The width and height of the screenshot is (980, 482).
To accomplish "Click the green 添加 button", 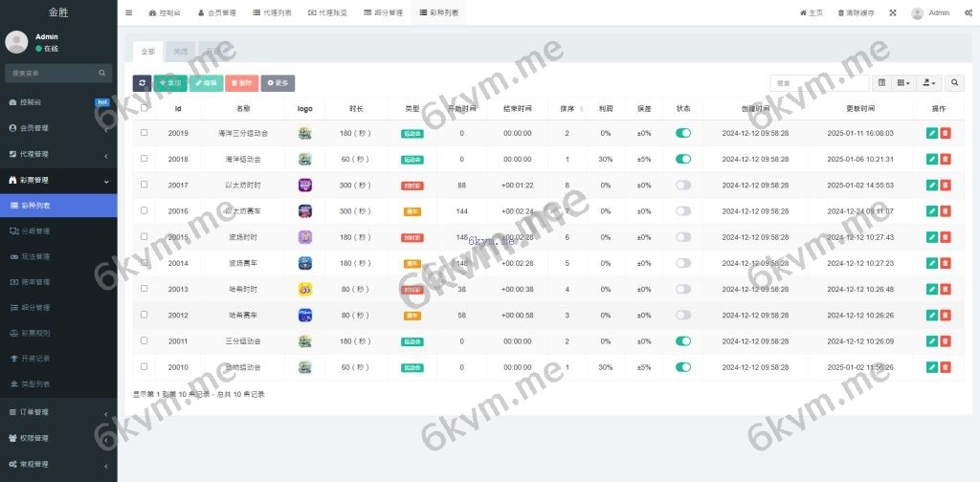I will click(170, 83).
